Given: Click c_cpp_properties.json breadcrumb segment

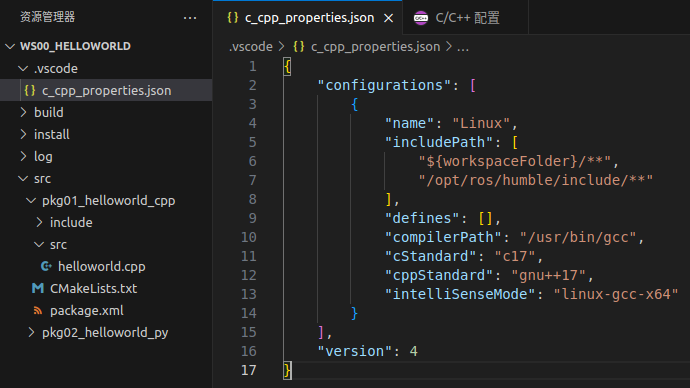Looking at the screenshot, I should 375,46.
